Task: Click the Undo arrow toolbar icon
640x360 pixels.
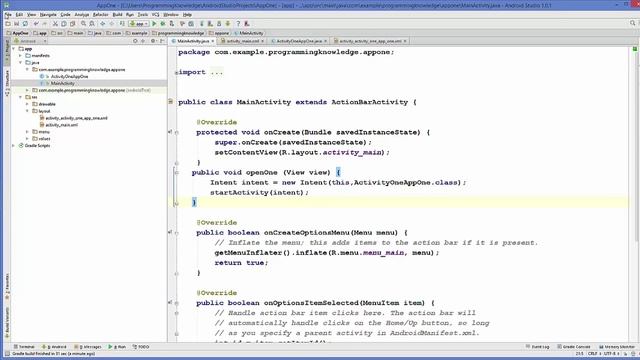Action: [36, 24]
